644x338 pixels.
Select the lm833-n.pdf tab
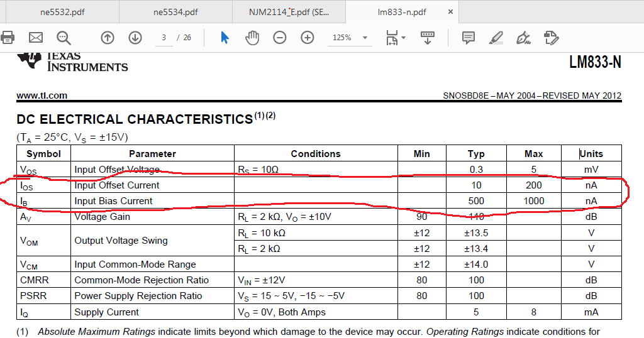[402, 12]
